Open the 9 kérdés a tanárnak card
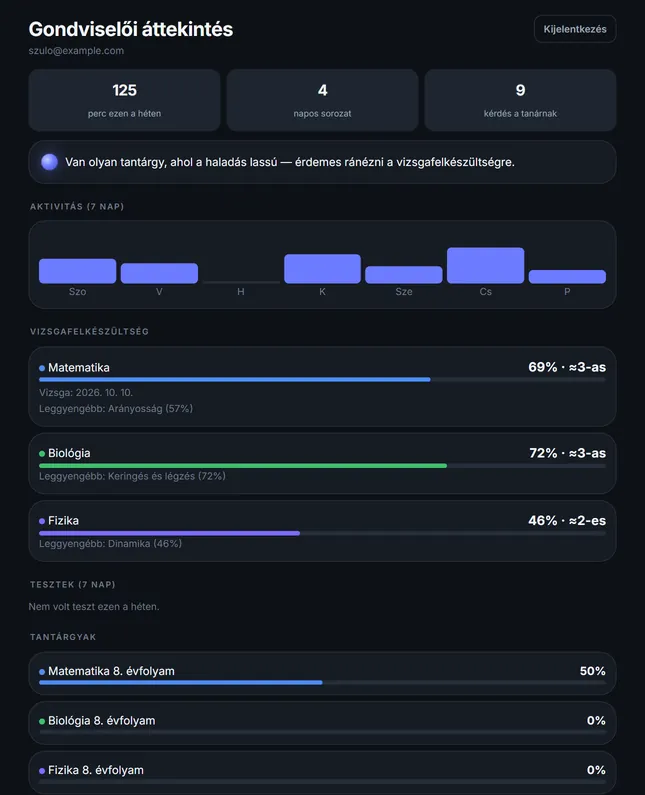Screen dimensions: 645x795 [x=520, y=100]
